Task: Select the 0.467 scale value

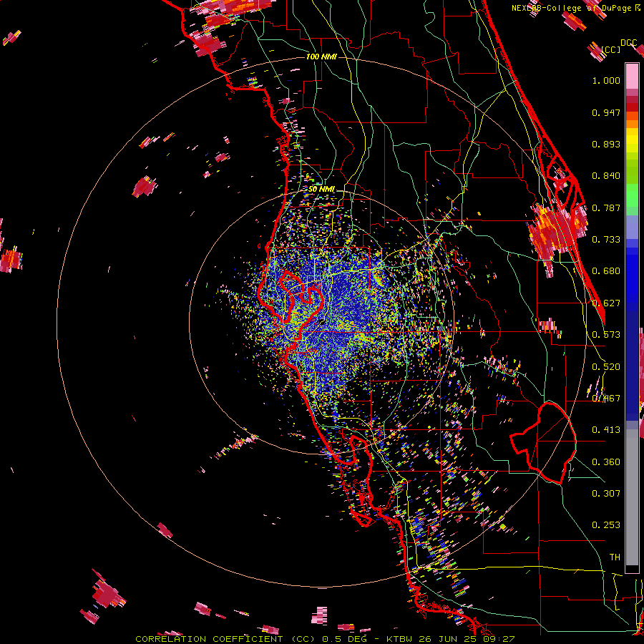Action: pos(606,399)
